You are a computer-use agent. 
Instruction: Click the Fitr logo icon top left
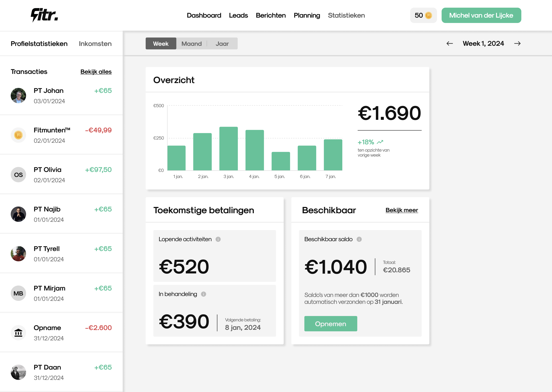[x=43, y=15]
